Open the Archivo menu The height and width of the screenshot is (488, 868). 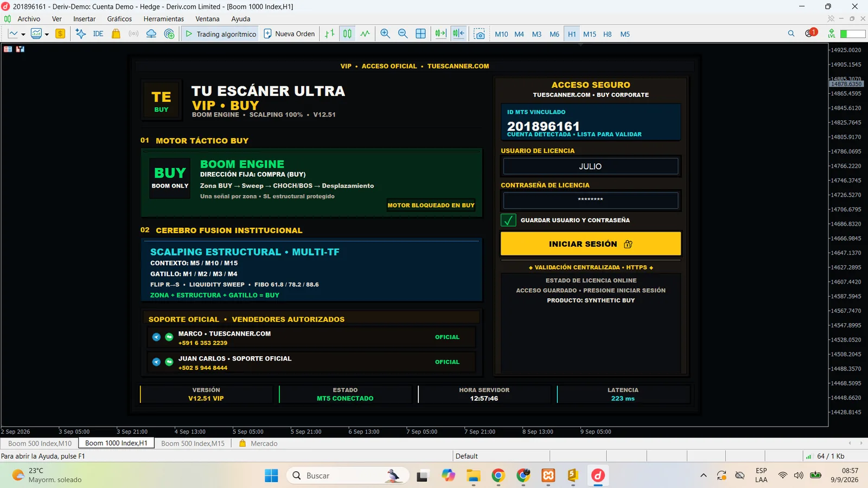29,19
